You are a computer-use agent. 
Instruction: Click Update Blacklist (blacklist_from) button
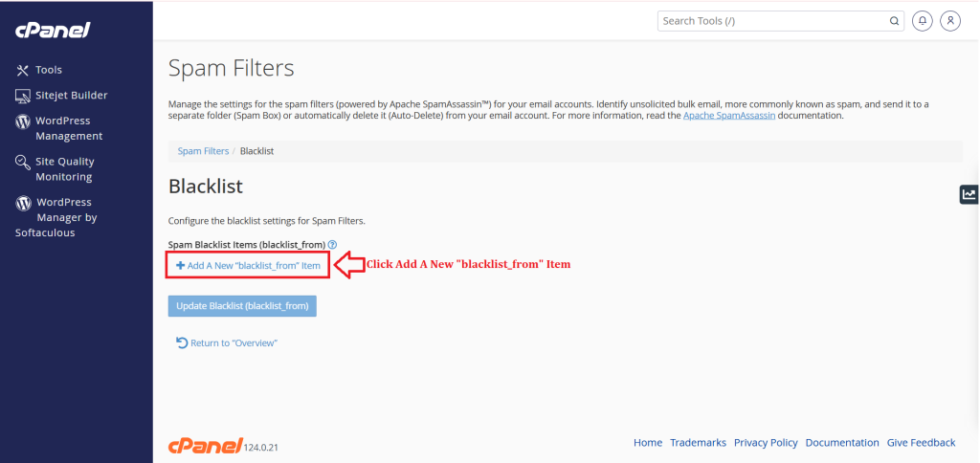(x=242, y=306)
